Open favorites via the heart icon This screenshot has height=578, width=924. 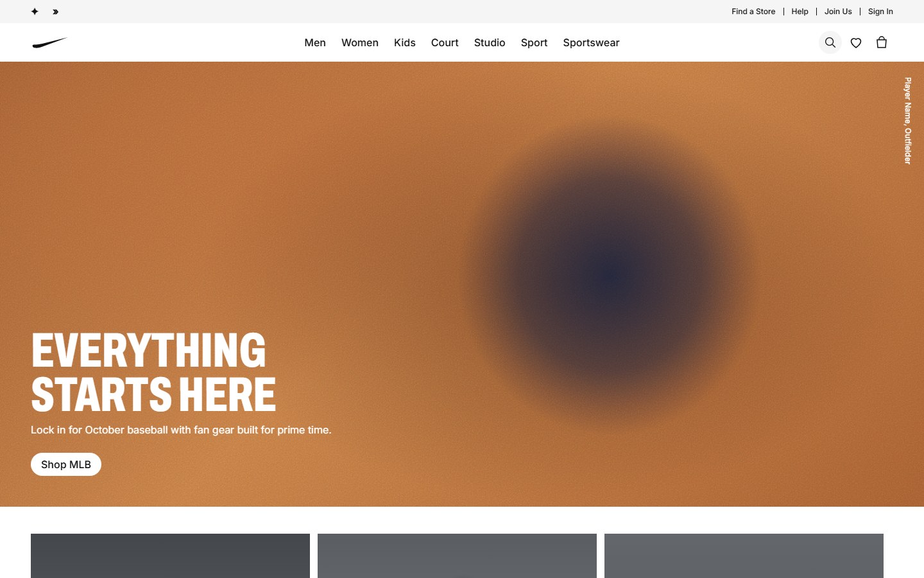click(x=856, y=42)
